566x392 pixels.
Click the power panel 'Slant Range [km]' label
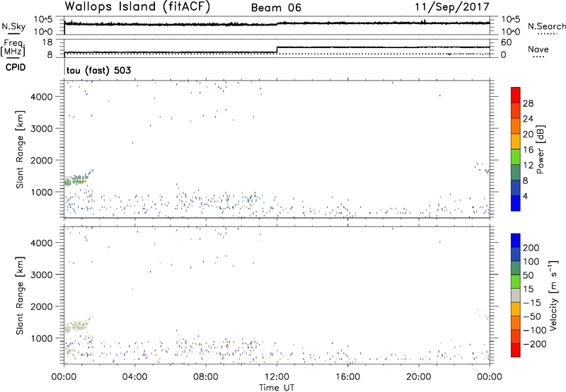pos(20,149)
